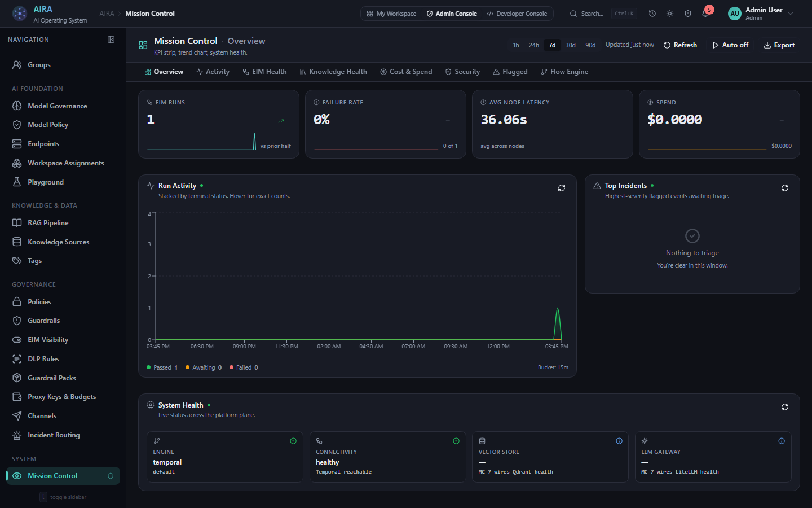
Task: Switch to Developer Console
Action: [x=517, y=14]
